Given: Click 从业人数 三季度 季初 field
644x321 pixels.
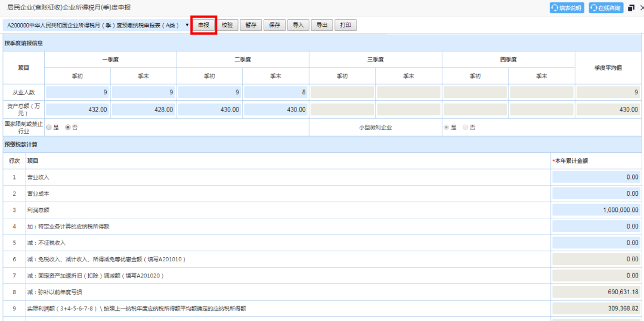Looking at the screenshot, I should pos(342,92).
